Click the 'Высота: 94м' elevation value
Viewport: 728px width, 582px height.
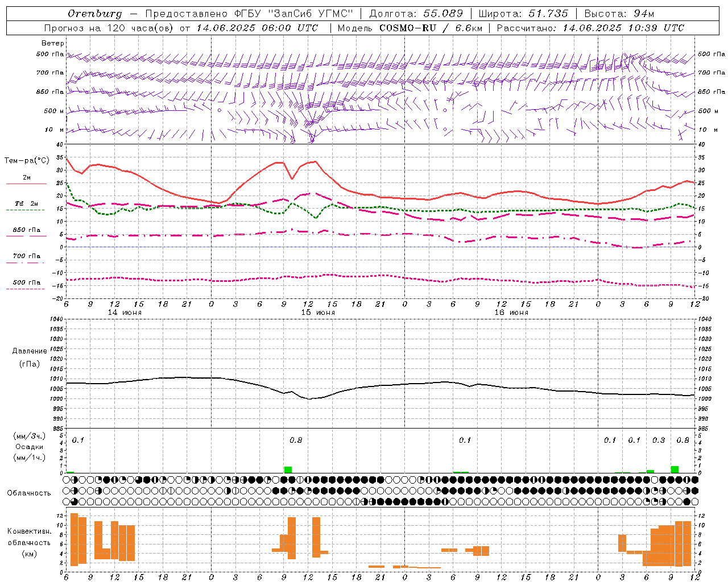pos(619,13)
